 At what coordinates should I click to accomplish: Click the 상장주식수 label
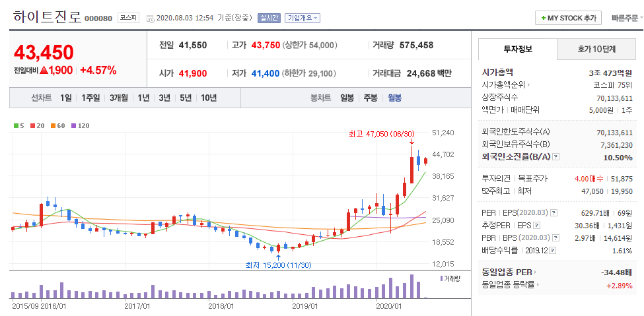pos(500,98)
